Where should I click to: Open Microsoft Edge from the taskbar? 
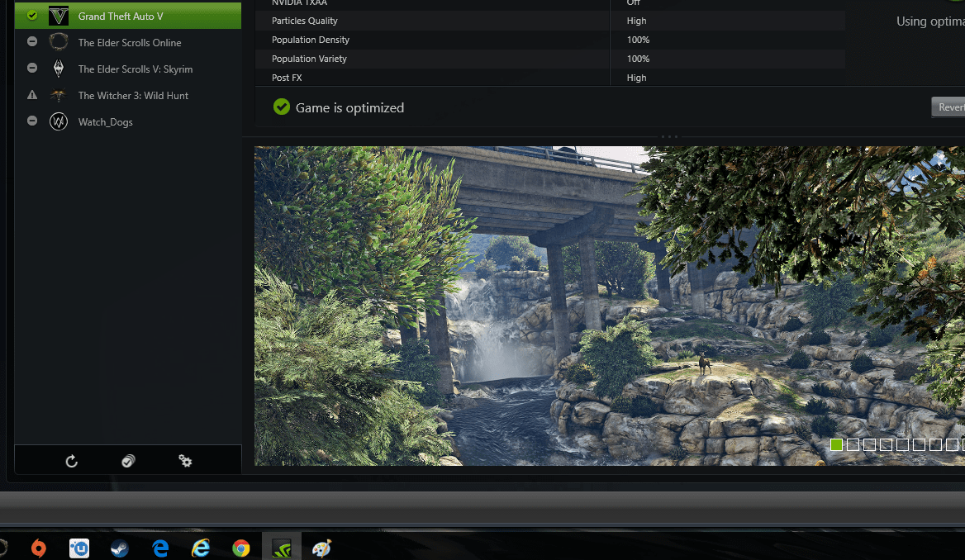click(x=160, y=548)
